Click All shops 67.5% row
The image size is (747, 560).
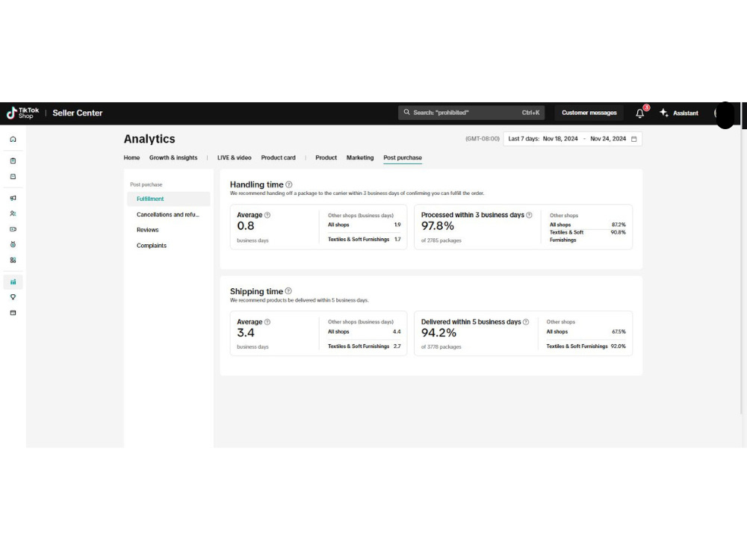[586, 332]
